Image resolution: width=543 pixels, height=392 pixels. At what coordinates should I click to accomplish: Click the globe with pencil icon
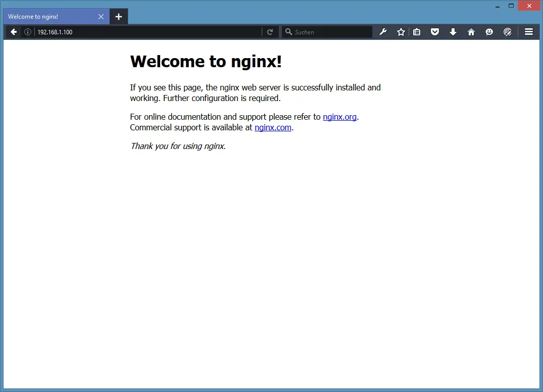pyautogui.click(x=508, y=32)
